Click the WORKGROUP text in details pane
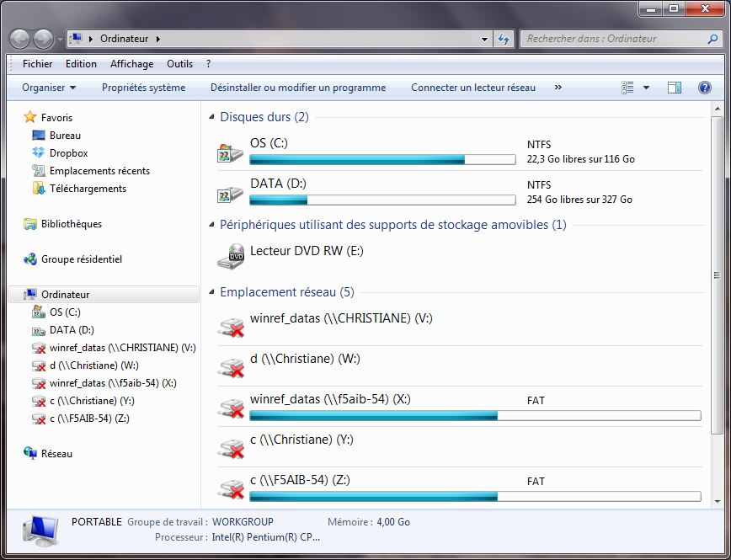 (x=243, y=522)
